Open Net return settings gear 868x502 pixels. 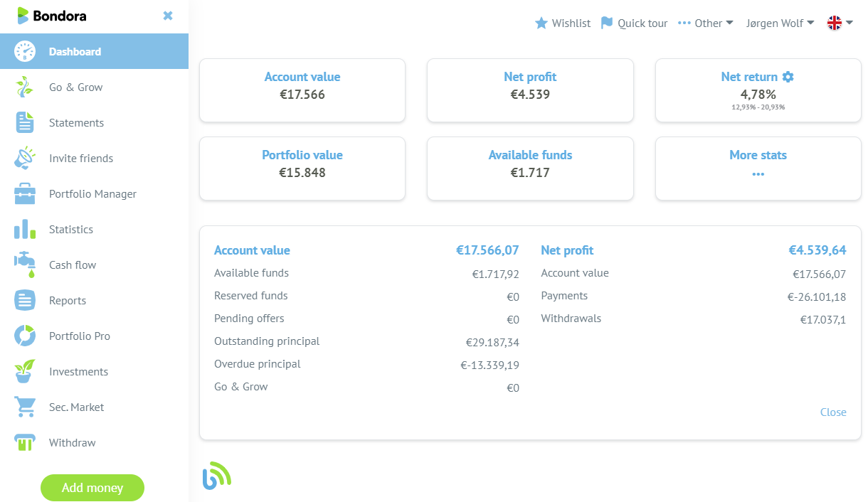(788, 77)
